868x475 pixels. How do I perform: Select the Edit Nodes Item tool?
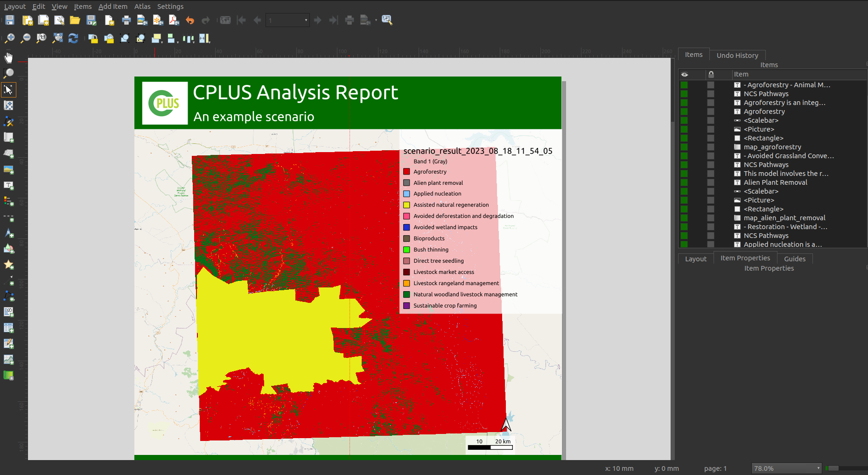(x=8, y=121)
